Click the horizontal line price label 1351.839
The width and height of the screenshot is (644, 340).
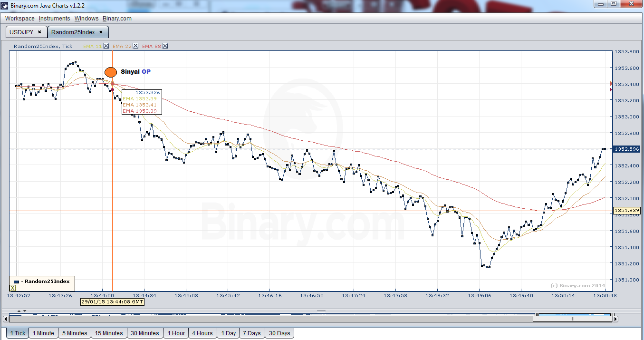point(627,210)
